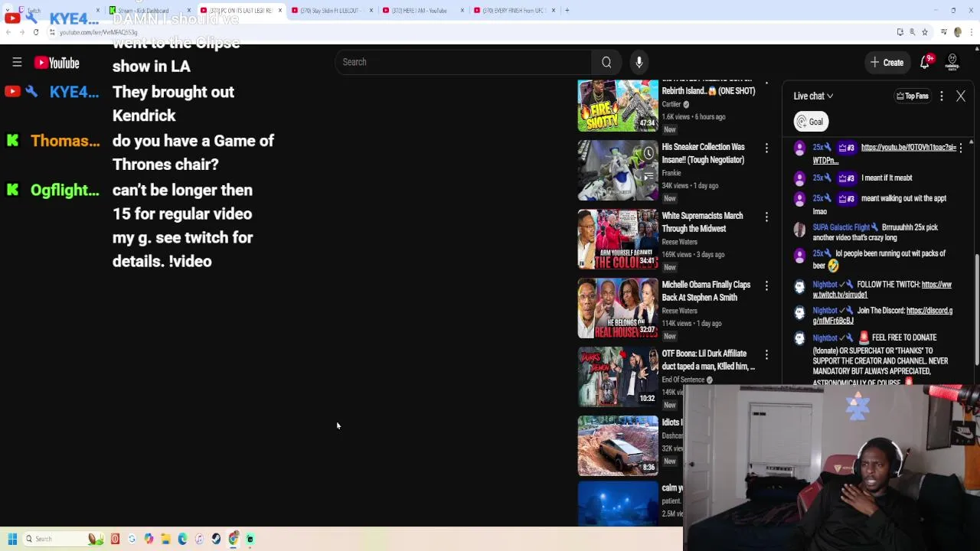This screenshot has height=551, width=980.
Task: Go to Frankie channel under sneaker video
Action: pos(671,173)
